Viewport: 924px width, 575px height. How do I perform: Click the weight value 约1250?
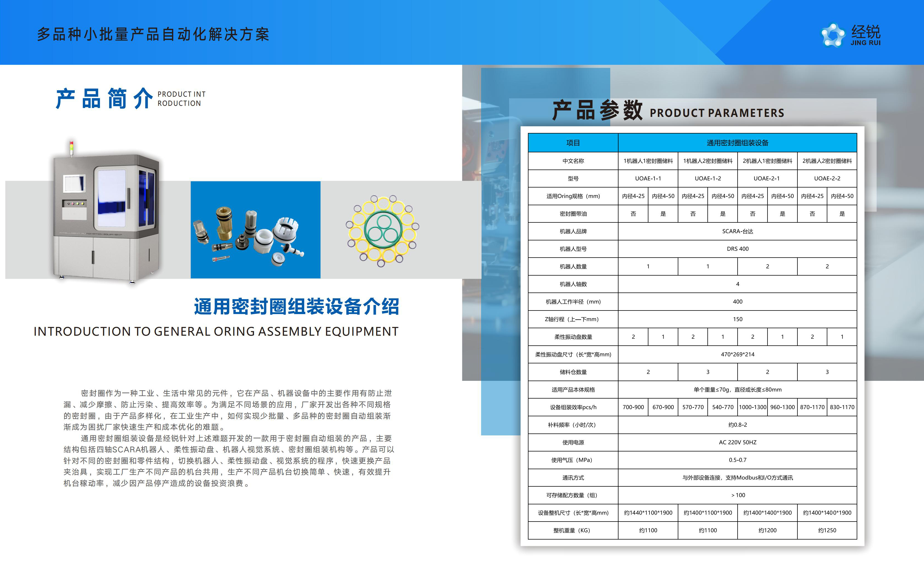(x=827, y=530)
